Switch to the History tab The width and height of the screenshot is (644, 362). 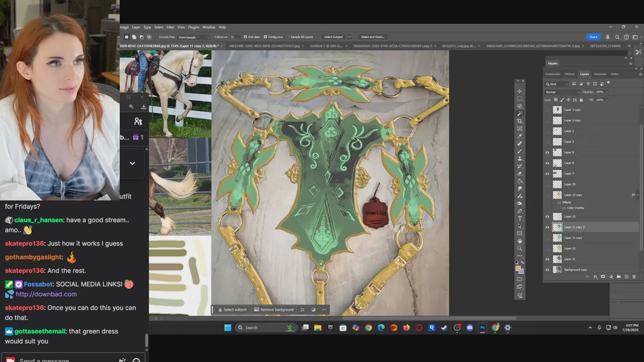(x=570, y=74)
